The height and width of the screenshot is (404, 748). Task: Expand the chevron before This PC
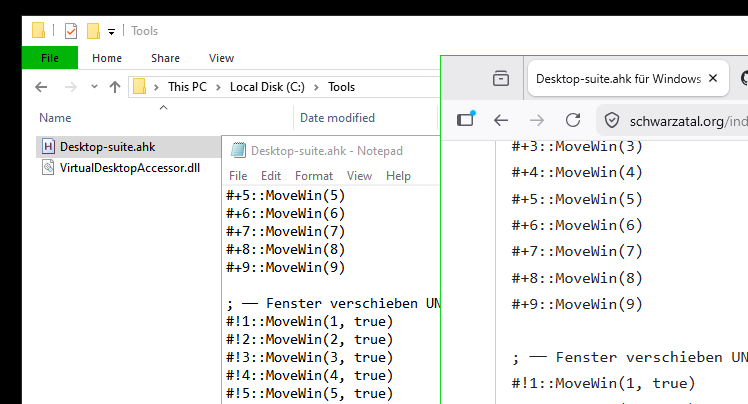[156, 87]
